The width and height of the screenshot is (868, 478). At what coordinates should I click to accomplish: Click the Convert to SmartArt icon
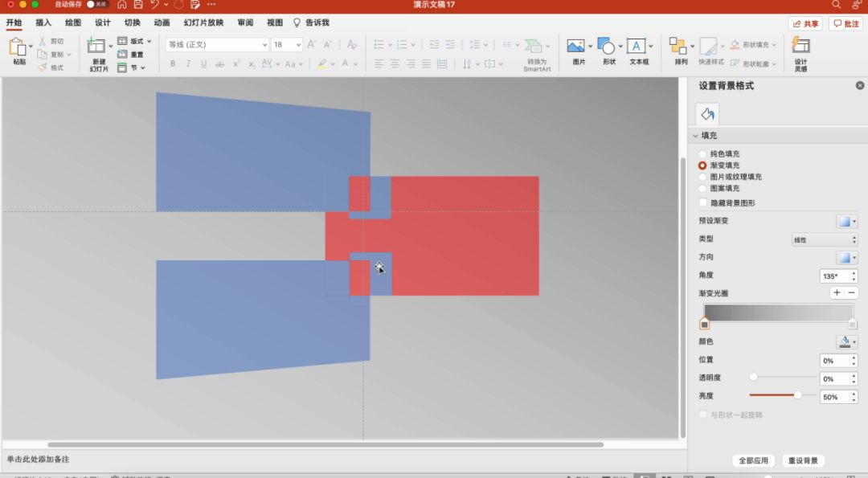point(534,46)
